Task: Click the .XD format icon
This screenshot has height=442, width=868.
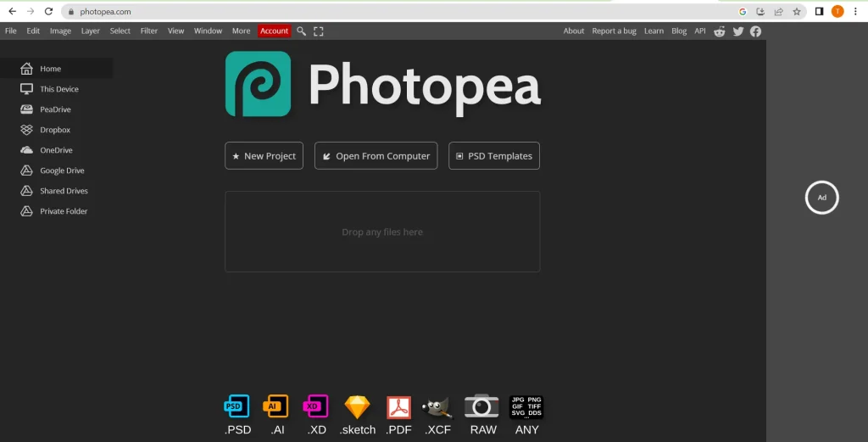Action: pos(316,406)
